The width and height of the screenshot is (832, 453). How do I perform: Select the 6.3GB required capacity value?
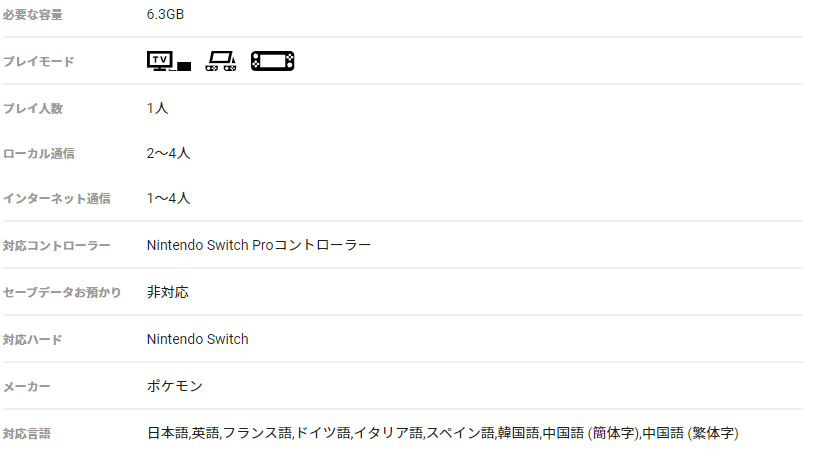pos(166,14)
